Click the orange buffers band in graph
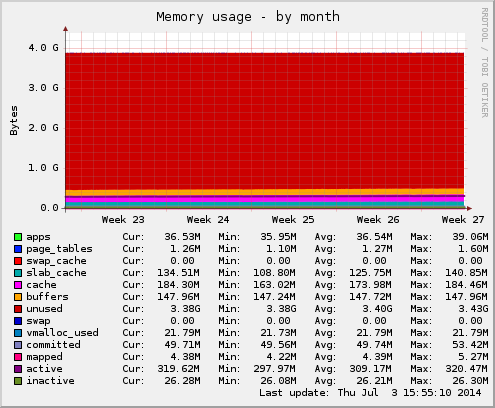Screen dimensions: 495x408 [265, 192]
